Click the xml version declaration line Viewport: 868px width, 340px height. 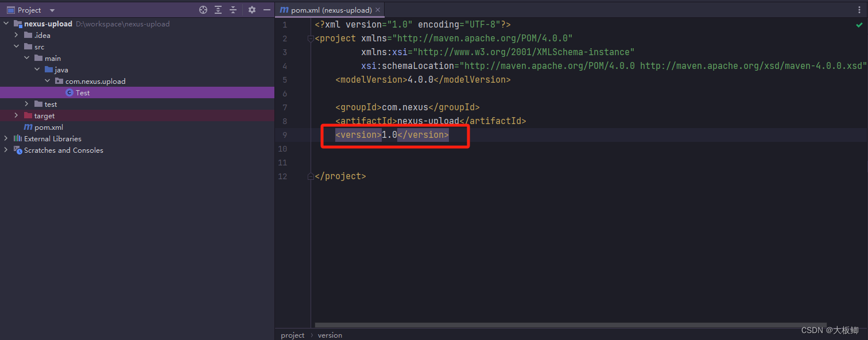413,25
